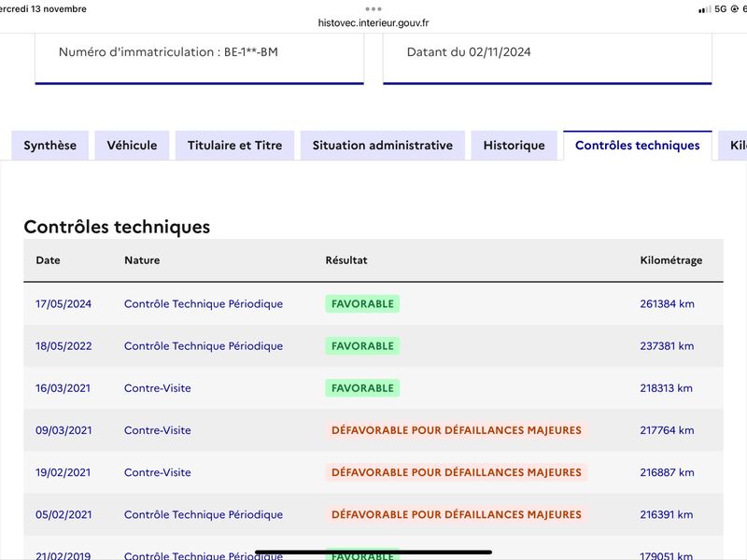Select the Situation administrative tab
This screenshot has height=560, width=747.
(x=383, y=146)
